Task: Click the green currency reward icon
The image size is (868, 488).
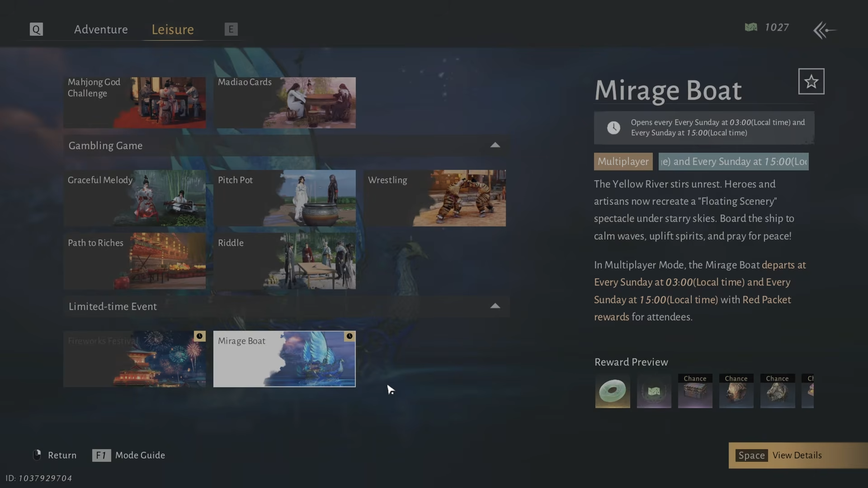Action: 654,391
